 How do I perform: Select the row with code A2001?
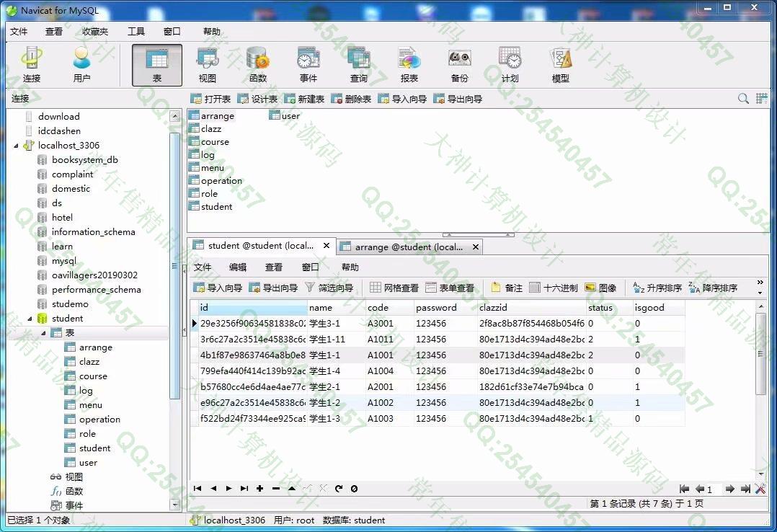tap(438, 386)
